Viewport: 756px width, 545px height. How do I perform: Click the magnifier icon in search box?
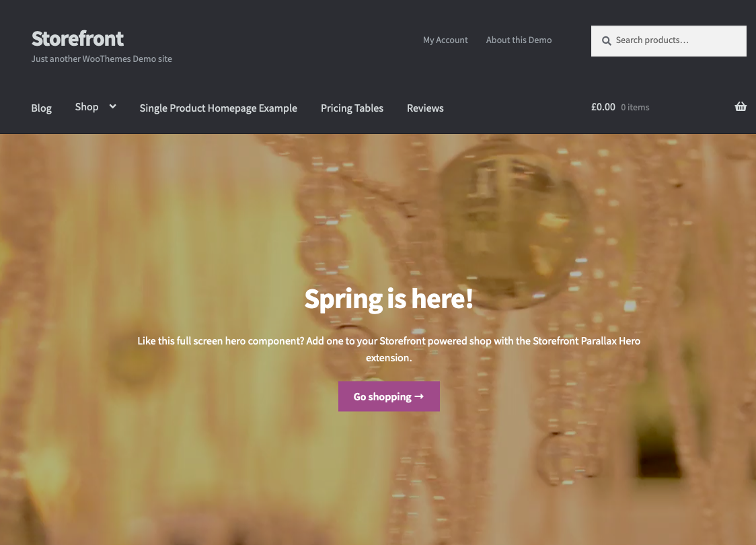click(x=607, y=41)
